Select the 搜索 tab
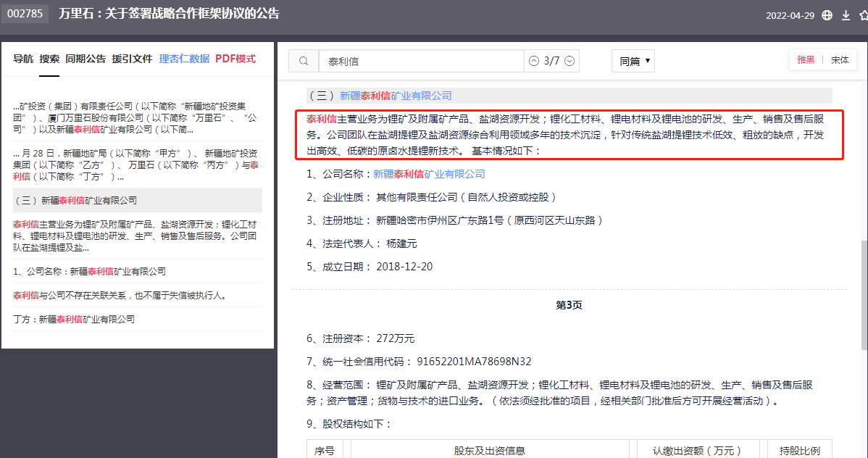868x458 pixels. [x=49, y=59]
